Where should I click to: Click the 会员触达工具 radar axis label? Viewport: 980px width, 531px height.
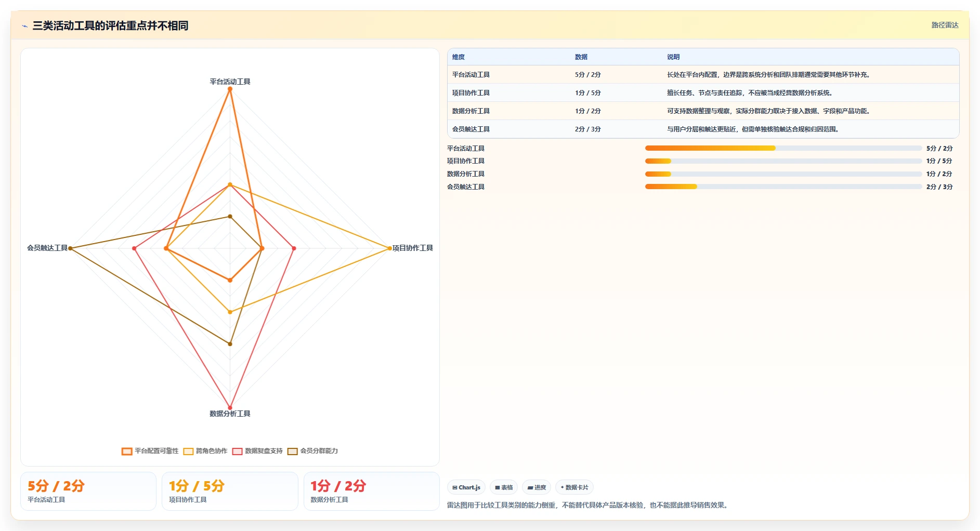pyautogui.click(x=47, y=248)
